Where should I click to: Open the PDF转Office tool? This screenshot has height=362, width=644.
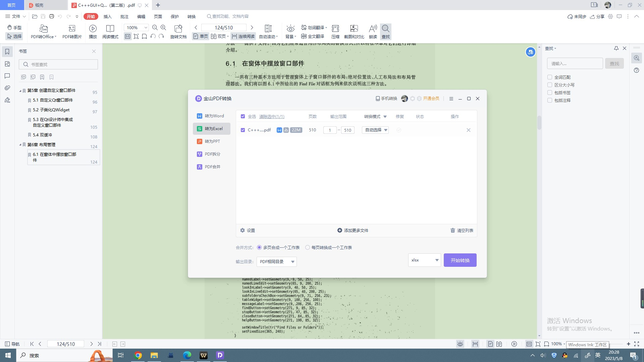(44, 32)
